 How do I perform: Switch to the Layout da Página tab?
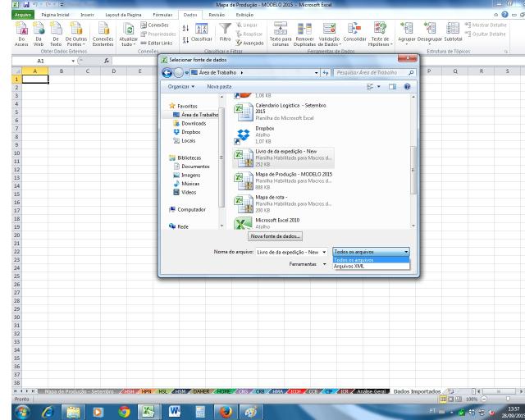point(123,15)
